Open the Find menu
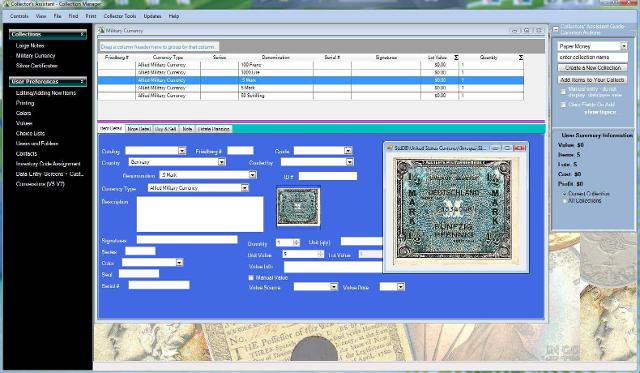Viewport: 640px width, 373px height. pyautogui.click(x=73, y=16)
